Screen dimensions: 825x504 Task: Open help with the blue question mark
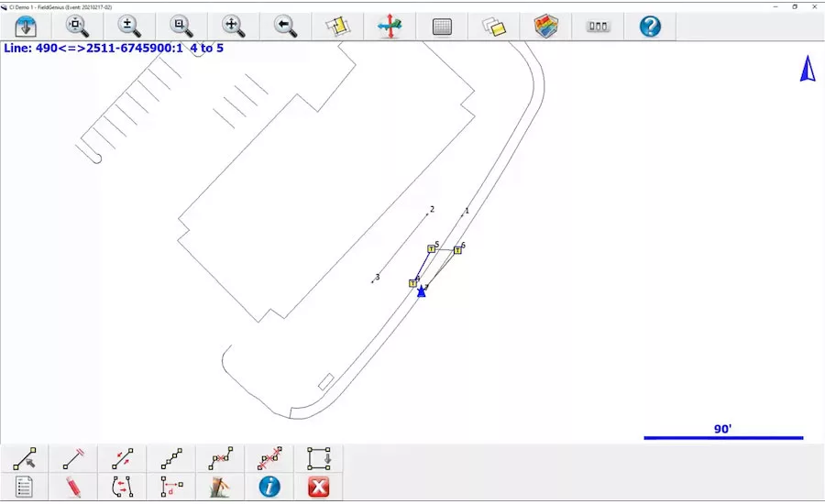click(650, 27)
